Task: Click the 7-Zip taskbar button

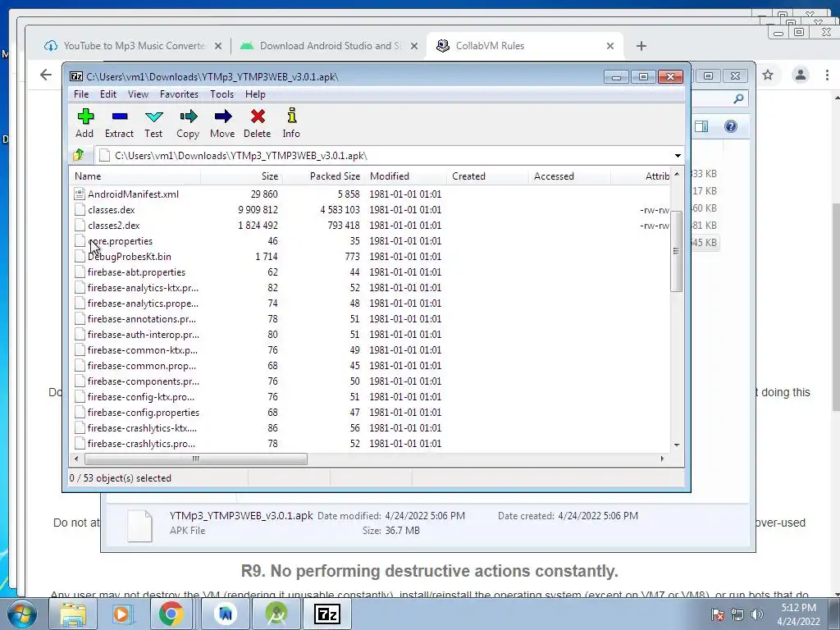Action: [326, 614]
